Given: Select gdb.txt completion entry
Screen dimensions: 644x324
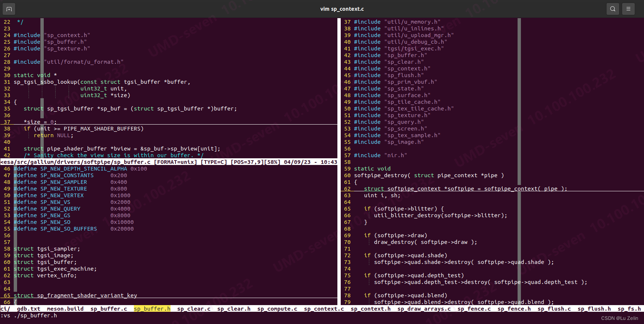Looking at the screenshot, I should 29,309.
